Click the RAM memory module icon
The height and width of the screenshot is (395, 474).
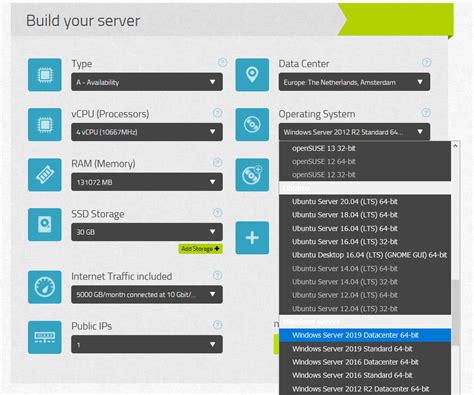(x=45, y=175)
